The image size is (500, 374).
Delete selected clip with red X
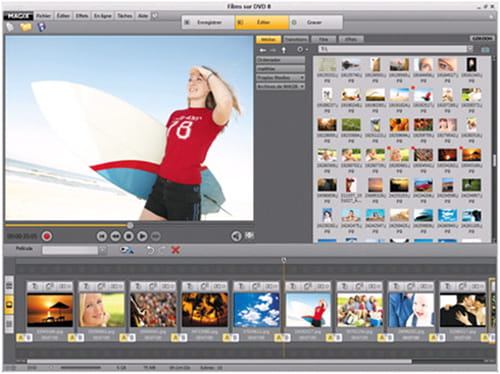pos(175,250)
